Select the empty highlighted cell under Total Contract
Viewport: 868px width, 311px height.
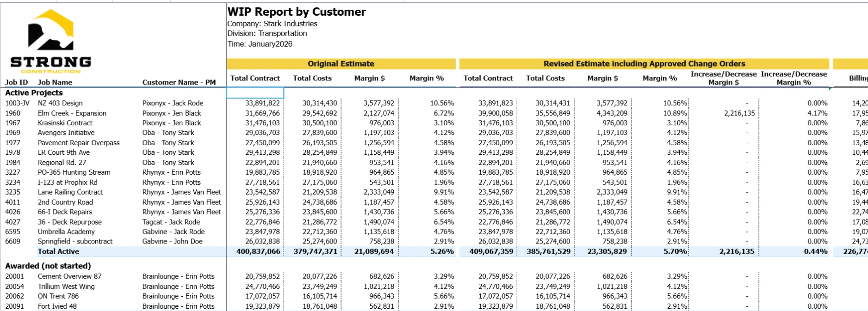[255, 93]
